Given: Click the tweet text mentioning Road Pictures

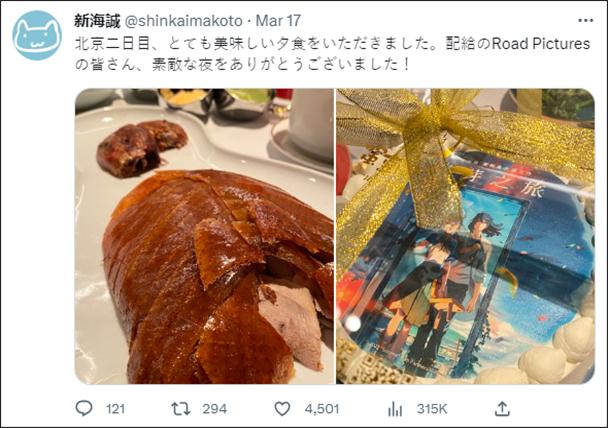Looking at the screenshot, I should click(541, 43).
